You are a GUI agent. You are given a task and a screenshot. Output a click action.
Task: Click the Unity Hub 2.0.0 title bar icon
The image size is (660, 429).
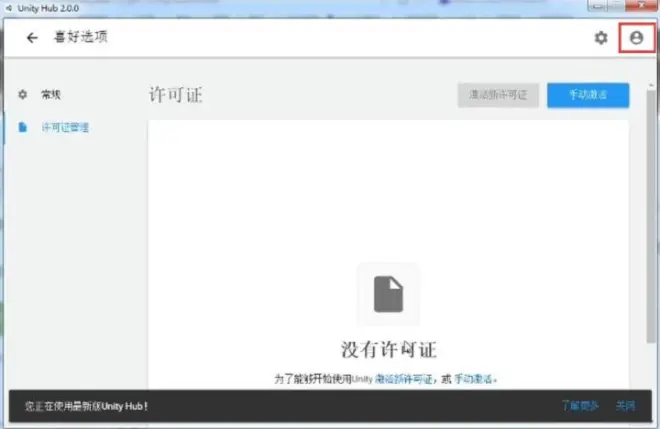coord(8,8)
